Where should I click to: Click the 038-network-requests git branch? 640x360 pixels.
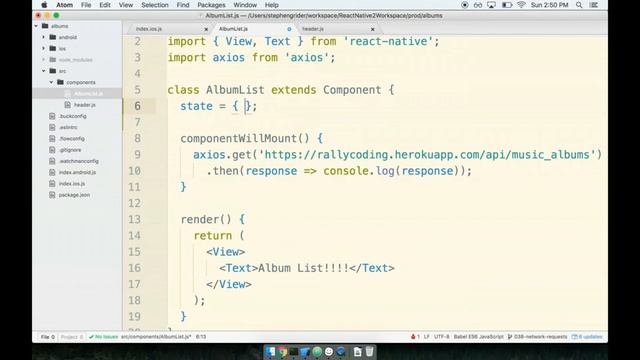pyautogui.click(x=537, y=337)
